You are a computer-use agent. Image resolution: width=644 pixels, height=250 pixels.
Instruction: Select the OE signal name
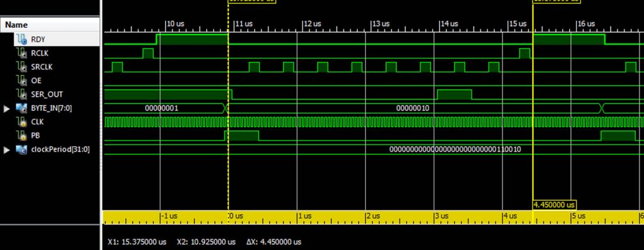(36, 81)
